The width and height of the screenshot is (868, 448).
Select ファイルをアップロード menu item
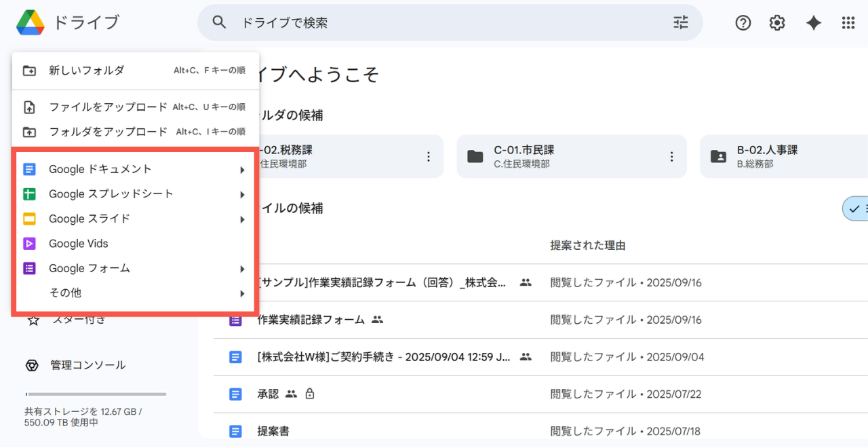coord(136,107)
